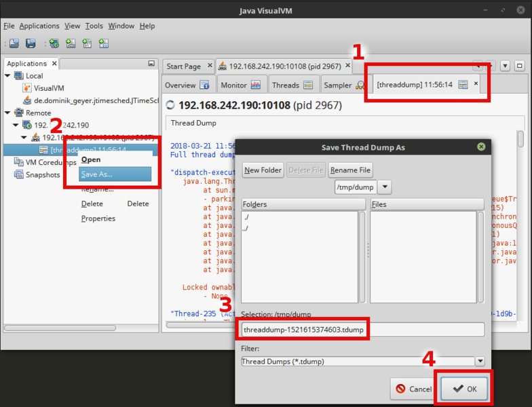This screenshot has width=532, height=407.
Task: Close the Applications panel tab
Action: (x=53, y=64)
